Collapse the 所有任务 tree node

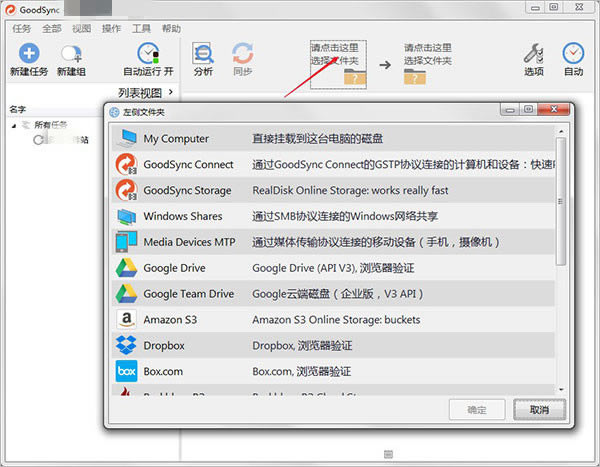click(x=17, y=125)
